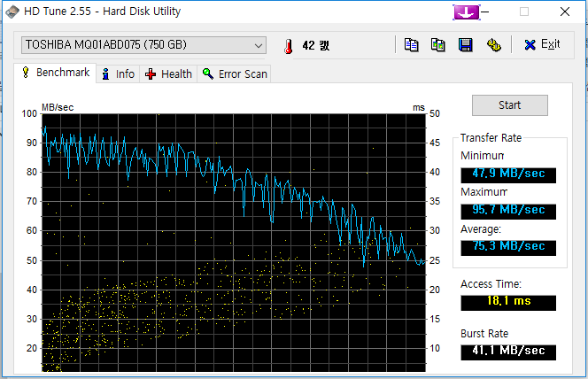Copy screenshot to clipboard icon
588x379 pixels.
pyautogui.click(x=438, y=45)
